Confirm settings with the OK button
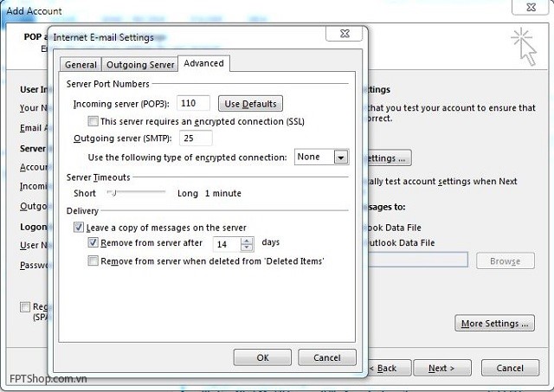 (262, 357)
